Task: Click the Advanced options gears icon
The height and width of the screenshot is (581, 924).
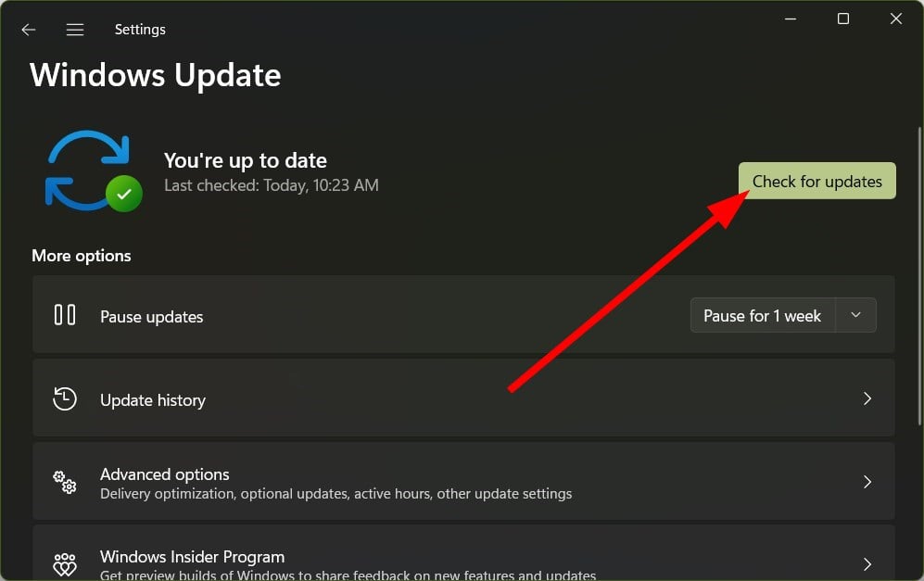Action: pos(65,482)
